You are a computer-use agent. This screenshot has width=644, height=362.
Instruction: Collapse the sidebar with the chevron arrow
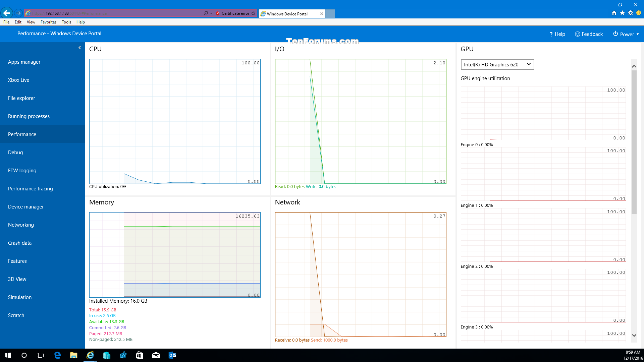(x=80, y=48)
